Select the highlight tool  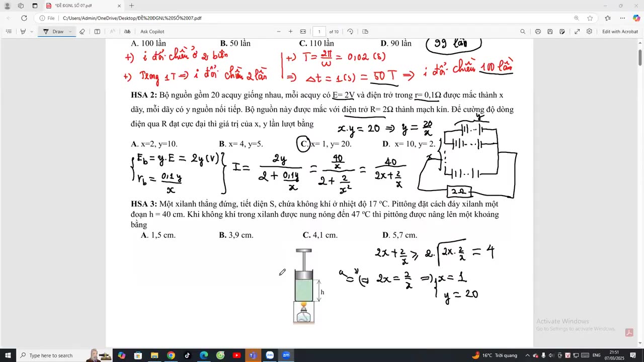click(23, 31)
